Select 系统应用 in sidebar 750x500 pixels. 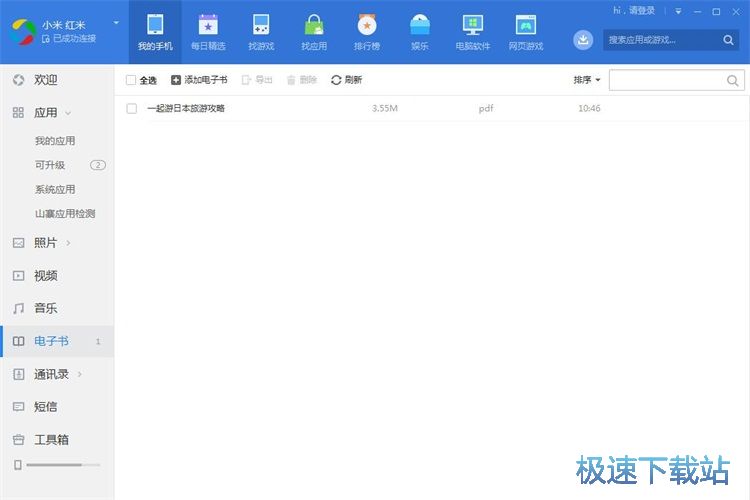(55, 189)
